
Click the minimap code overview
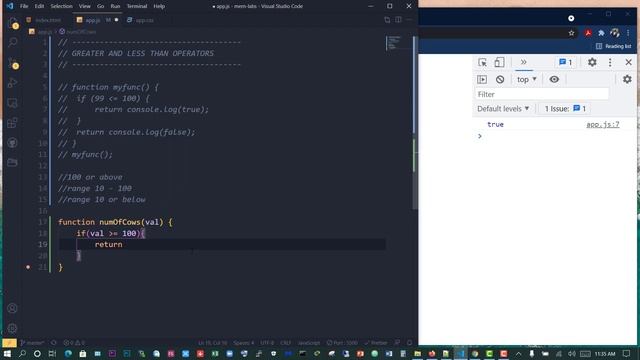point(394,43)
